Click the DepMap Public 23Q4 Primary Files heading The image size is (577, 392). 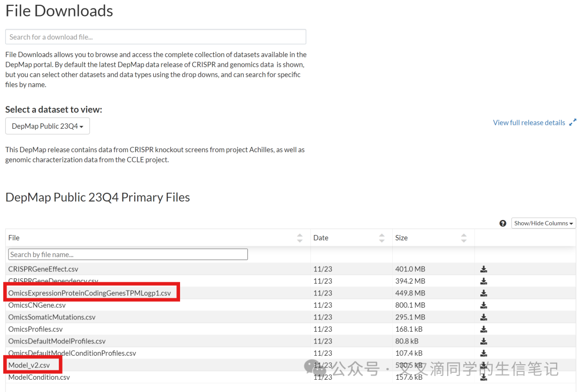click(98, 198)
